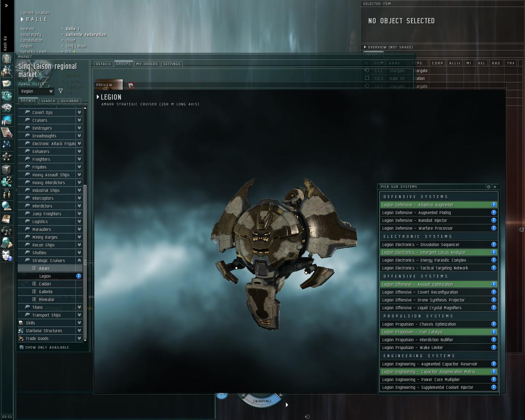Click the market filter funnel icon
Screen dimensions: 525x420
[x=61, y=91]
